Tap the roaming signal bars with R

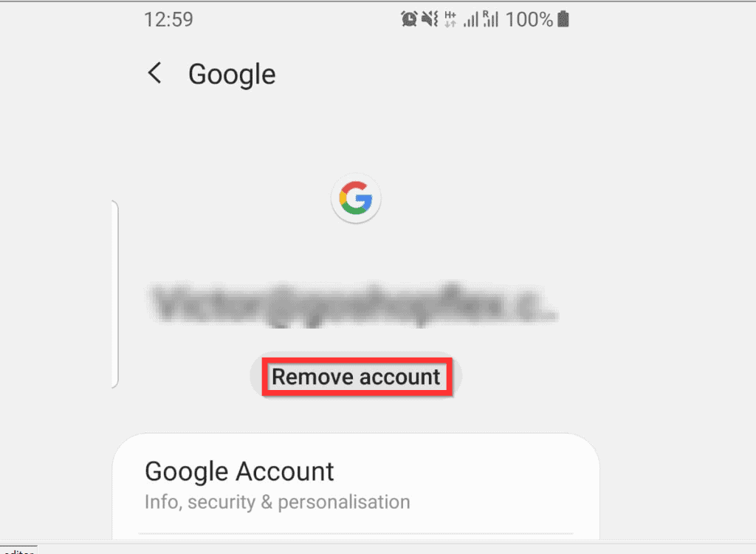click(x=490, y=19)
